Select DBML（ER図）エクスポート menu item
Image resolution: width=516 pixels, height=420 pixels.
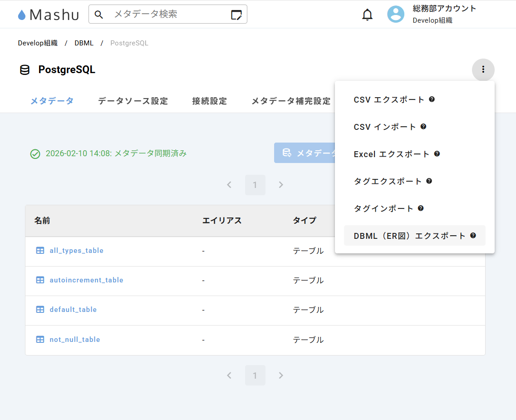(409, 236)
